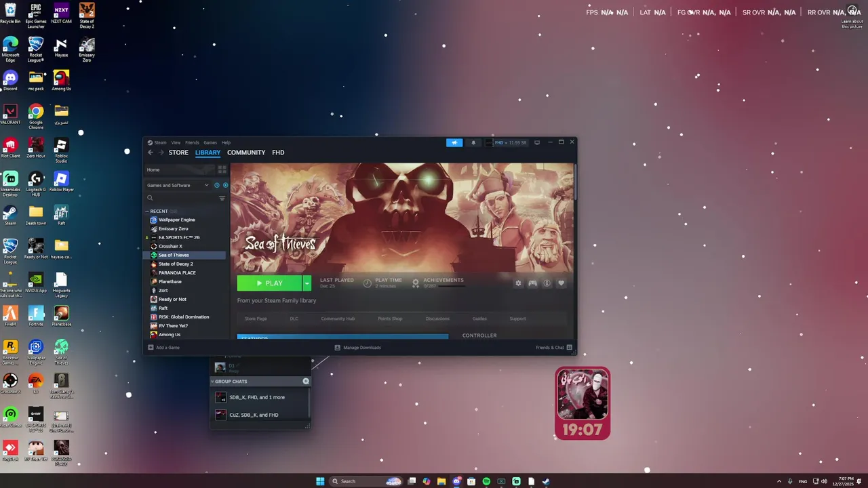
Task: Select Wallpaper Engine in the library list
Action: coord(176,220)
